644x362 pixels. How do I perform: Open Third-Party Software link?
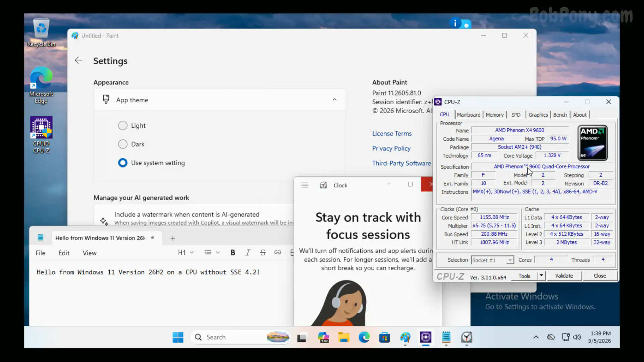tap(401, 163)
